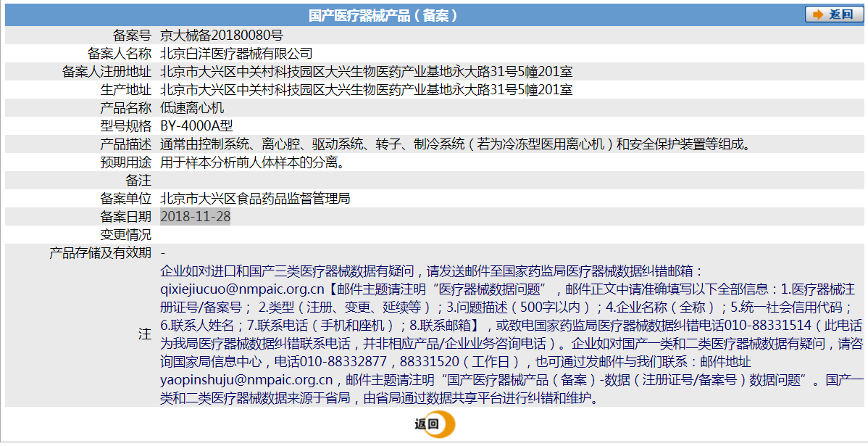This screenshot has height=446, width=868.
Task: Click the 产品名称 label
Action: [x=125, y=108]
